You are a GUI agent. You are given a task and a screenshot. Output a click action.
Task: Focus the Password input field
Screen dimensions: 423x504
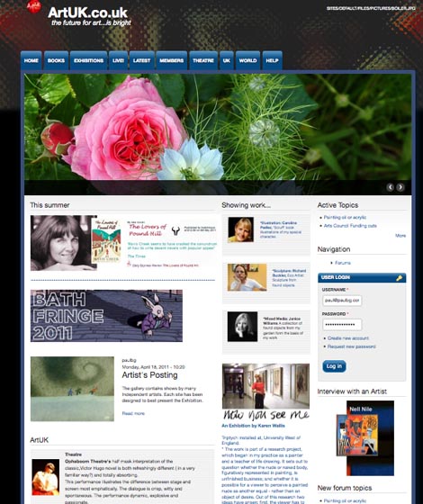(342, 325)
